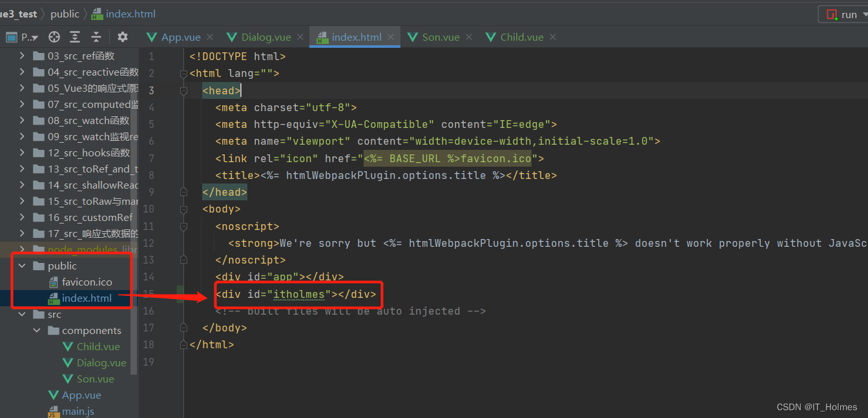Screen dimensions: 868x418
Task: Switch to the App.vue editor tab
Action: click(x=181, y=37)
